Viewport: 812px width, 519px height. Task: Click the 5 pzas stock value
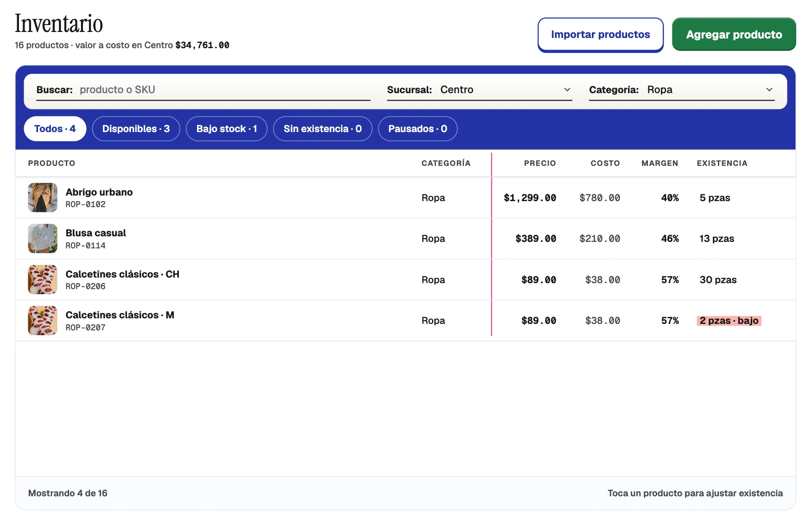[x=715, y=198]
